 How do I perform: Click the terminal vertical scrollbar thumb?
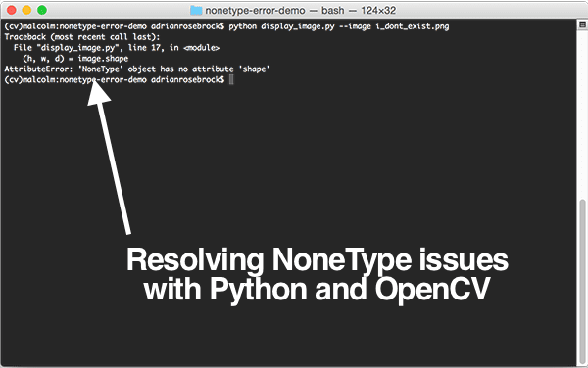tap(582, 283)
